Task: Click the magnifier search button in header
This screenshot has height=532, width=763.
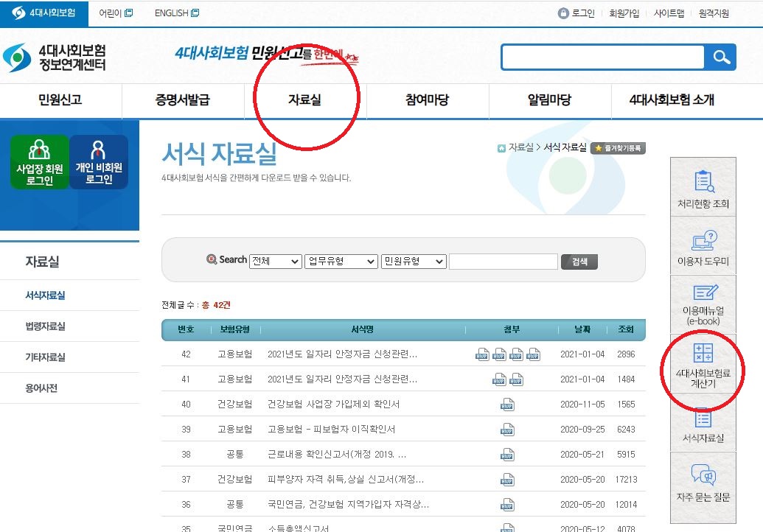Action: point(721,57)
